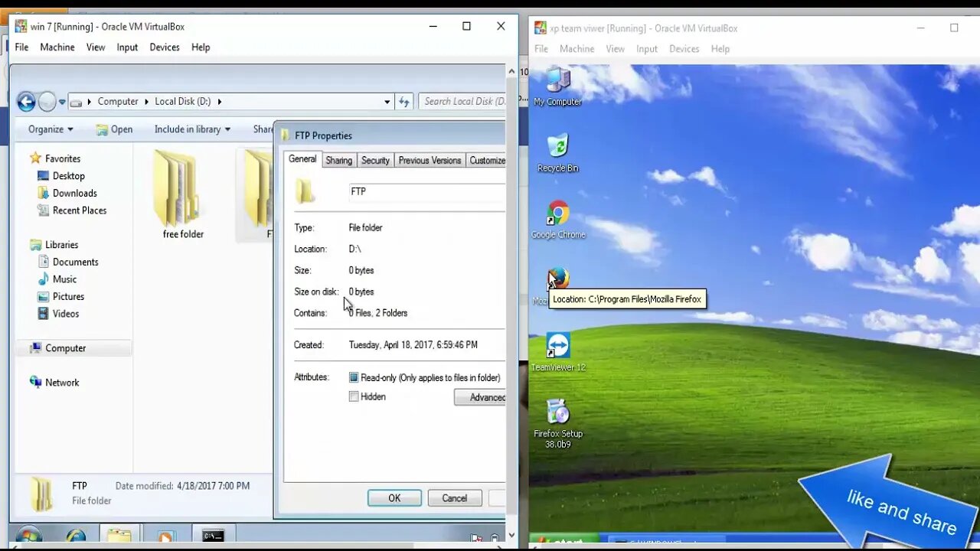
Task: Click the Advanced attributes button
Action: tap(480, 397)
